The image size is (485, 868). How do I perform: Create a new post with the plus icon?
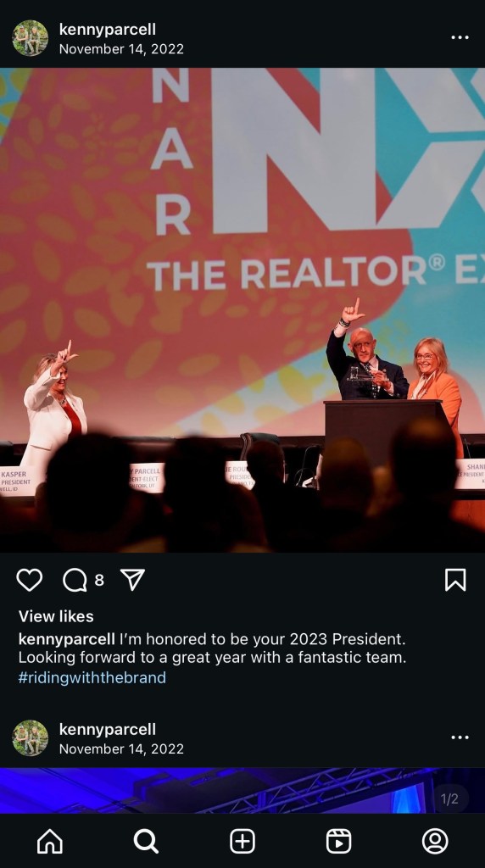point(242,842)
